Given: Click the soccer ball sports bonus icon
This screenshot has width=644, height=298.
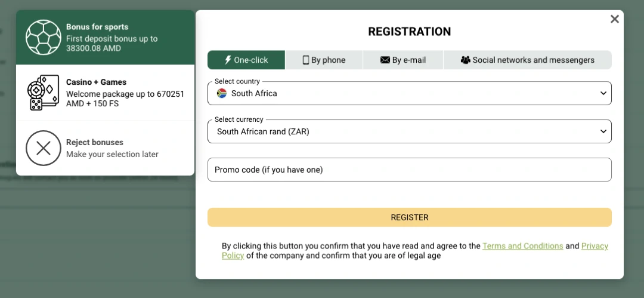Looking at the screenshot, I should tap(44, 38).
